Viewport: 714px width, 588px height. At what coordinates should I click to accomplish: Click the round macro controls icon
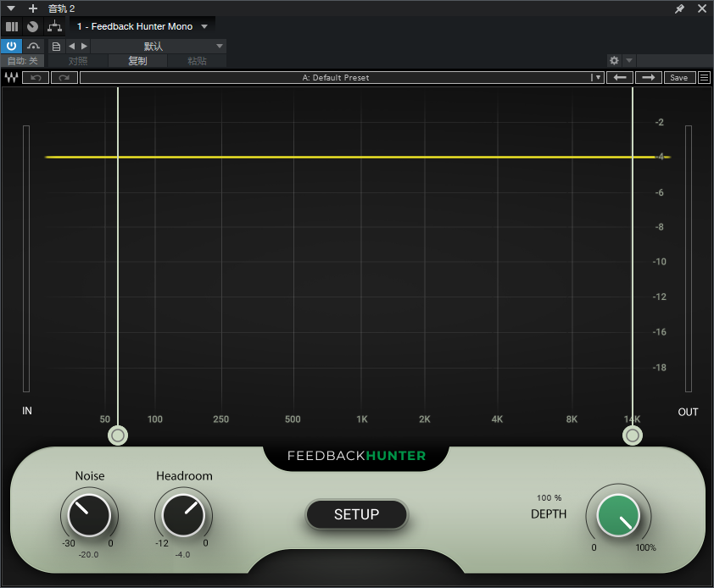click(x=32, y=26)
